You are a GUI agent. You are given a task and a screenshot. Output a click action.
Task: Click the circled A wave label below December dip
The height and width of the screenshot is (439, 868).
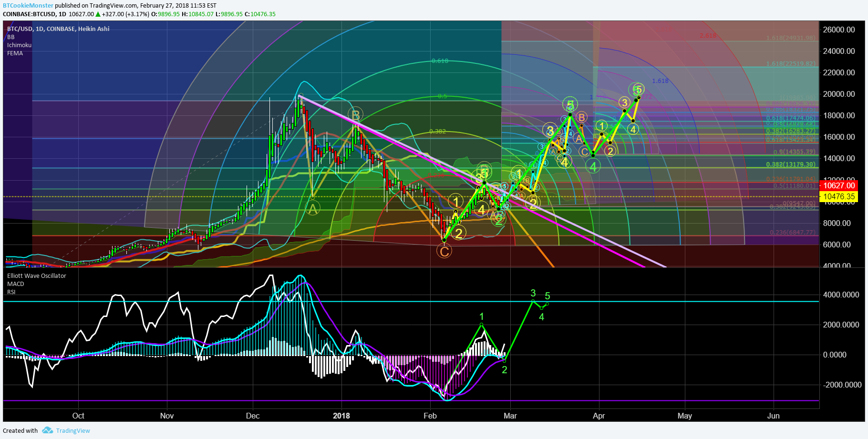[x=312, y=208]
